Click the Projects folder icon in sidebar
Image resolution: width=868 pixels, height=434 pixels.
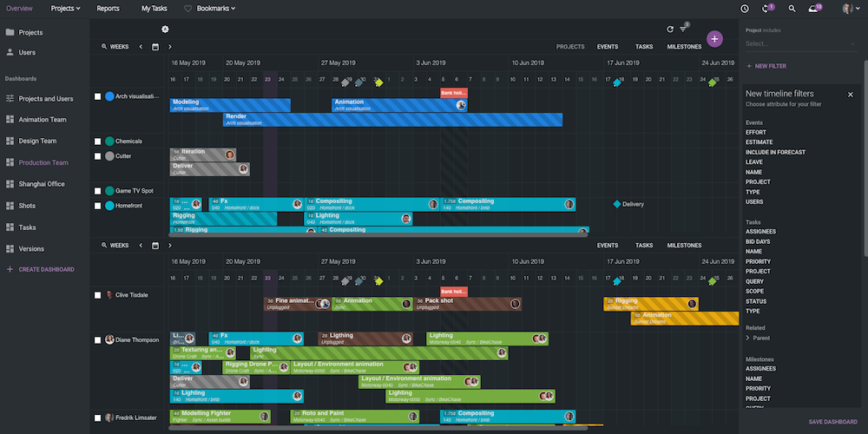pos(10,32)
